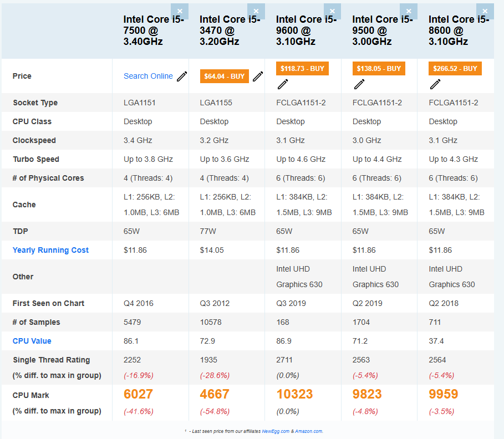Image resolution: width=504 pixels, height=439 pixels.
Task: Close the Intel Core i5-9600 column
Action: tap(332, 11)
